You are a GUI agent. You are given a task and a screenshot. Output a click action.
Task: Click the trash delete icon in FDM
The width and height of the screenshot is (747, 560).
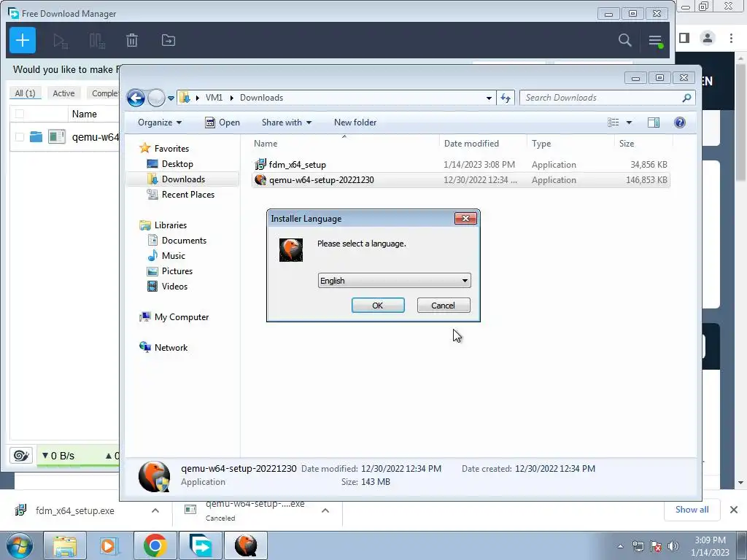click(132, 41)
